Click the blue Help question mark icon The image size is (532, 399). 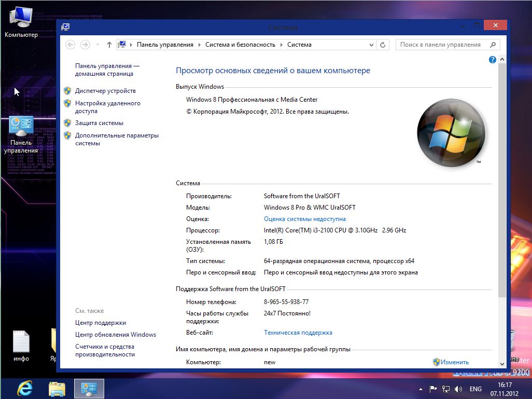point(493,60)
